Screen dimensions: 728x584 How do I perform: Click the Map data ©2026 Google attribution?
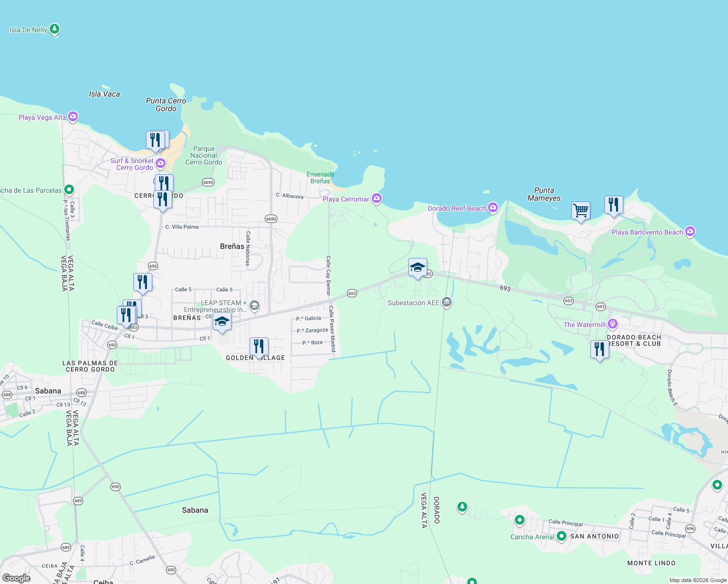pos(698,580)
